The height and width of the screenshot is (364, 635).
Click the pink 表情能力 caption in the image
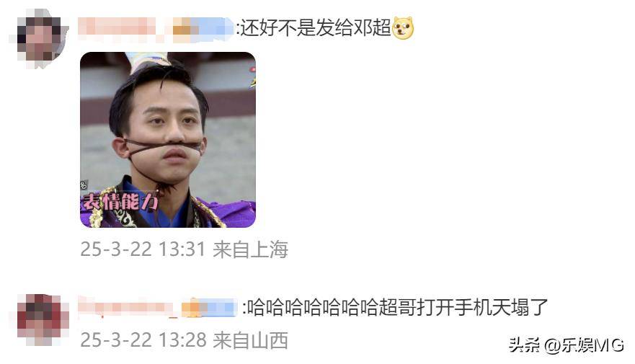(x=120, y=202)
